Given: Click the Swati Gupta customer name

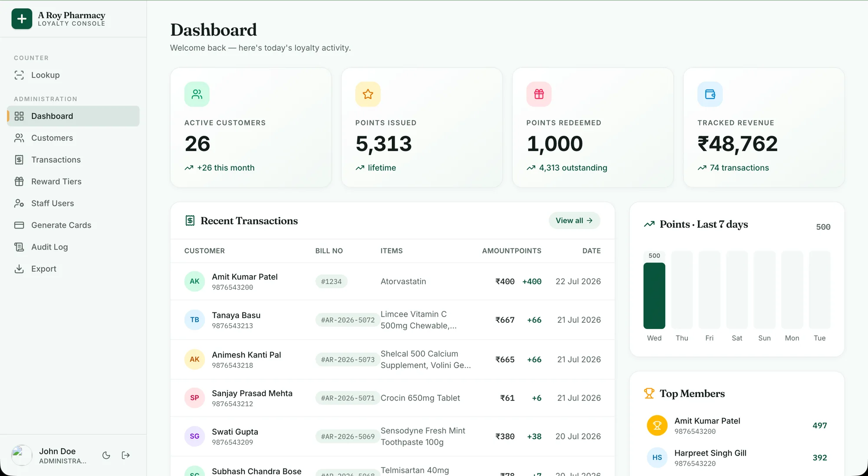Looking at the screenshot, I should click(x=235, y=432).
